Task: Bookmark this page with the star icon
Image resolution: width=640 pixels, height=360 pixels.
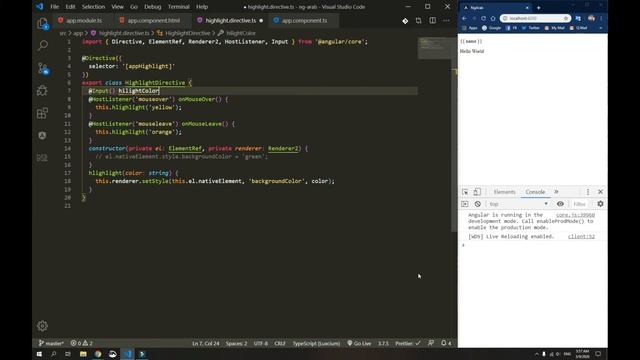Action: 566,18
